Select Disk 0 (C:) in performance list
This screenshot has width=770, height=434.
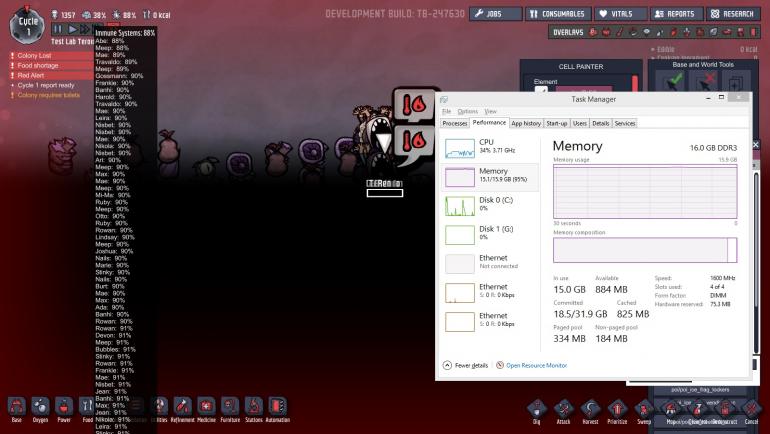490,206
